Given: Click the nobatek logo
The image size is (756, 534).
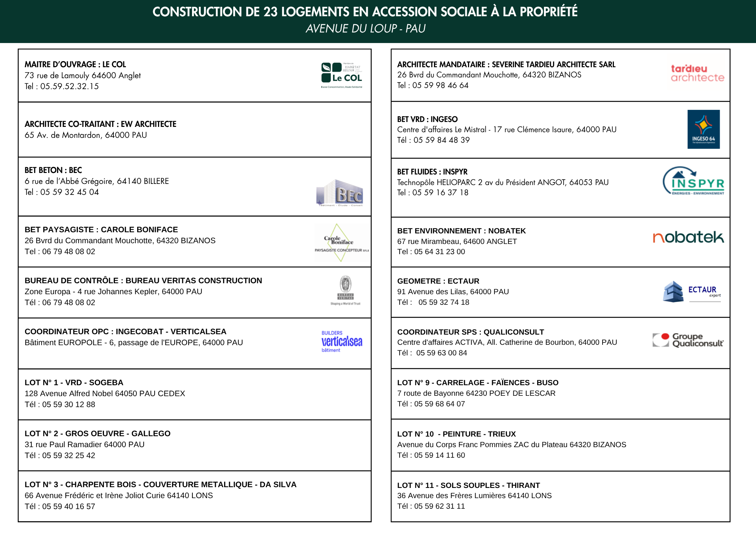Looking at the screenshot, I should click(688, 237).
